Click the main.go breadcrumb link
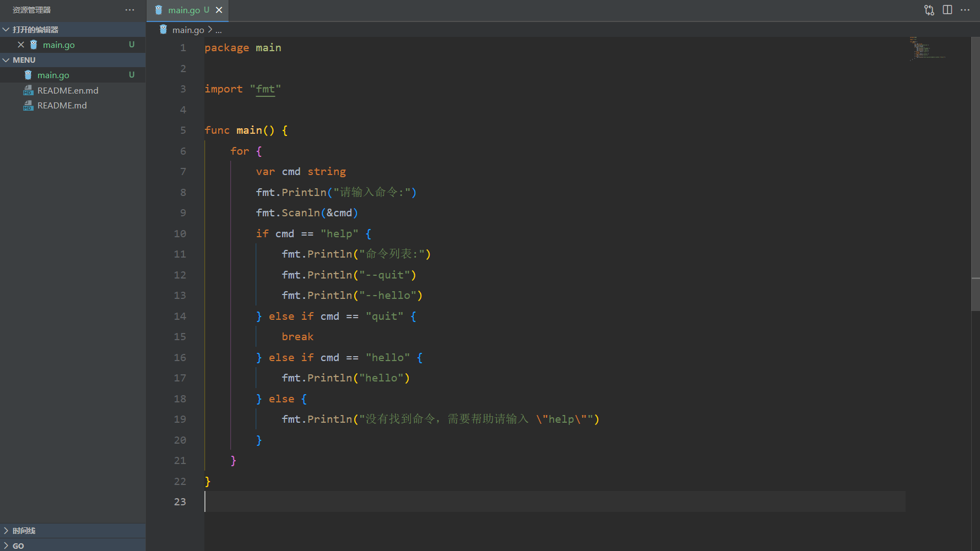Viewport: 980px width, 551px height. coord(188,30)
